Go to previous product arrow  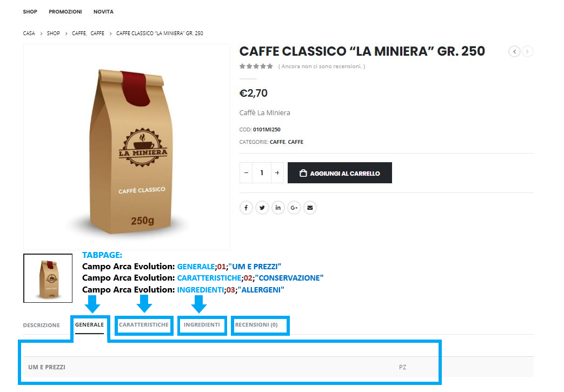(x=514, y=51)
